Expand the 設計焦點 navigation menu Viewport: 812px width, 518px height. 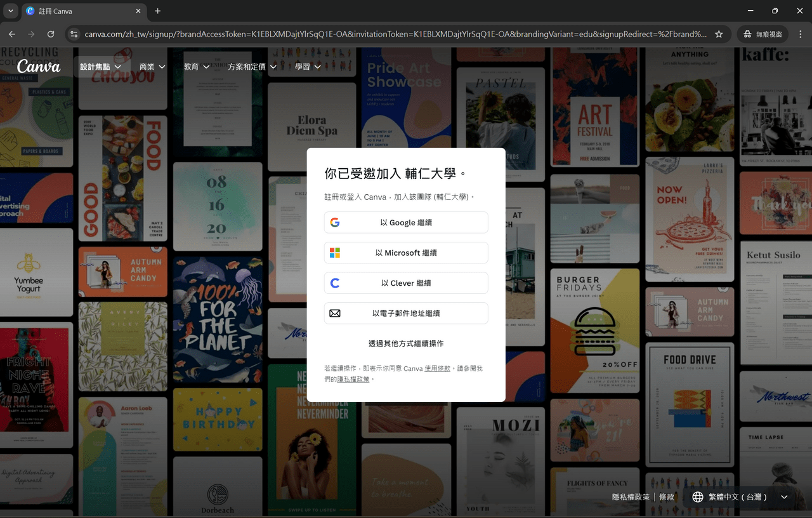coord(100,66)
